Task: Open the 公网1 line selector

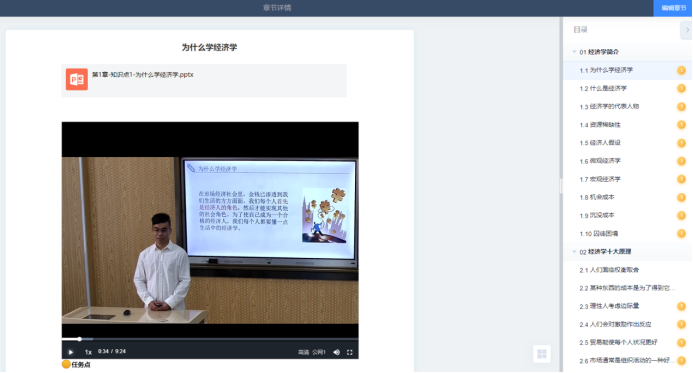Action: pos(319,352)
